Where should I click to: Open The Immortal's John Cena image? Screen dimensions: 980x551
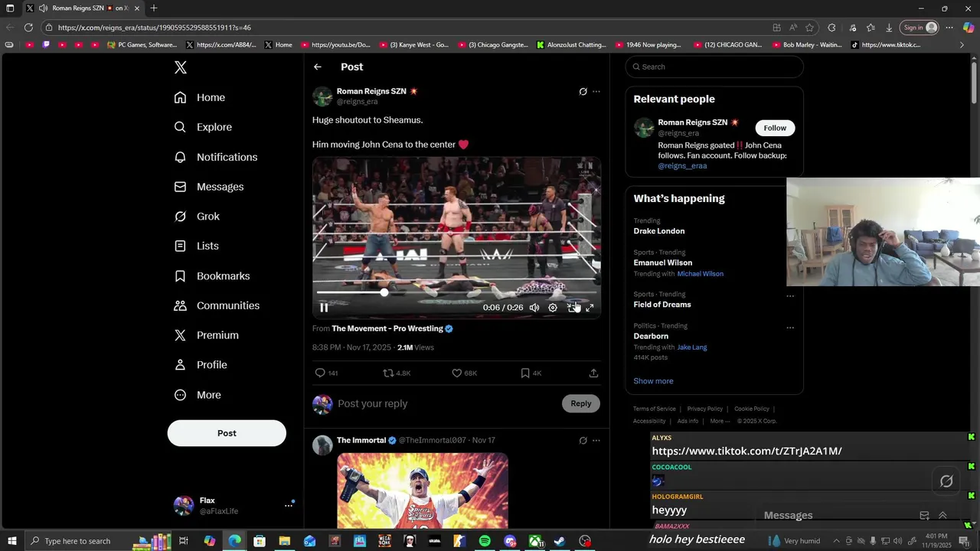pyautogui.click(x=423, y=491)
